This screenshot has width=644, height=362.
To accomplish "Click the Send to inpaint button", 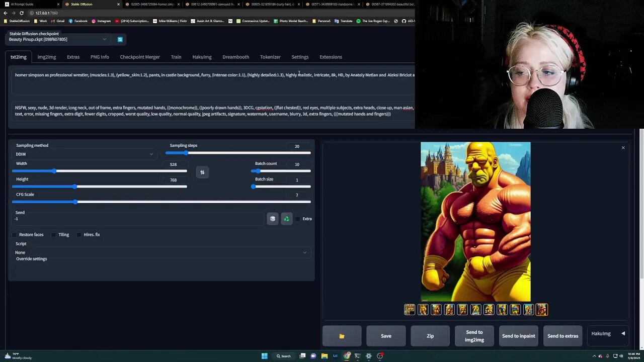I will [x=518, y=336].
